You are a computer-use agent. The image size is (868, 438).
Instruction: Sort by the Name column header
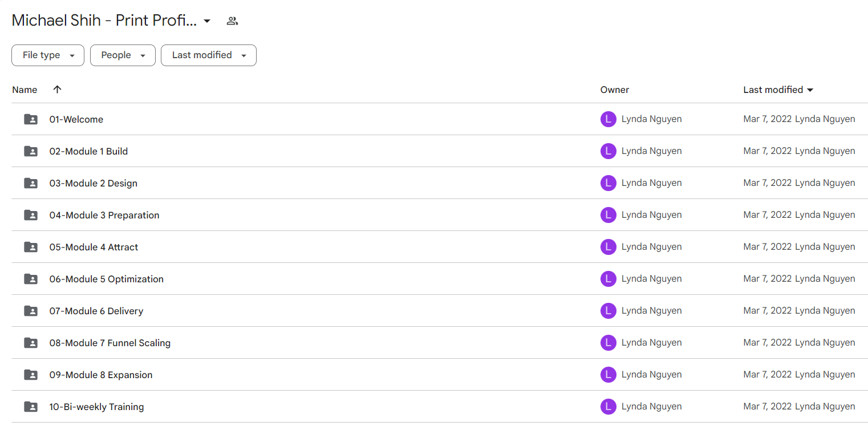pyautogui.click(x=25, y=90)
